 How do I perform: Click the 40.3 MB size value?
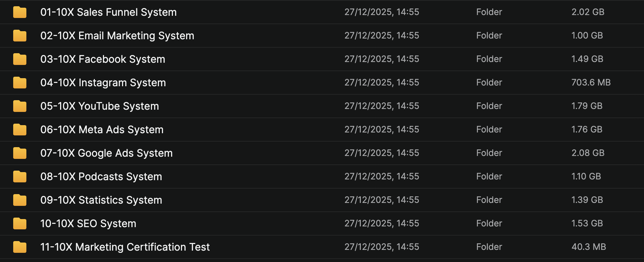(589, 247)
